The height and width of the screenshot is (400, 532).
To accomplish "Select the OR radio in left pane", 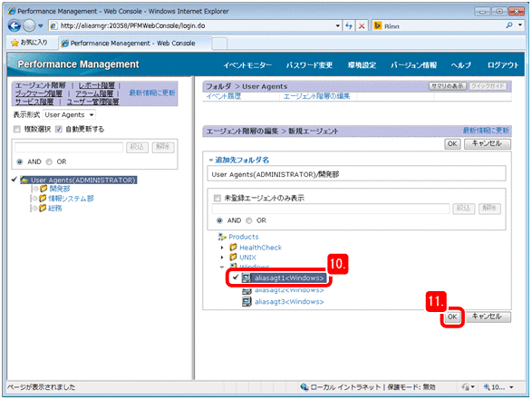I will 49,161.
